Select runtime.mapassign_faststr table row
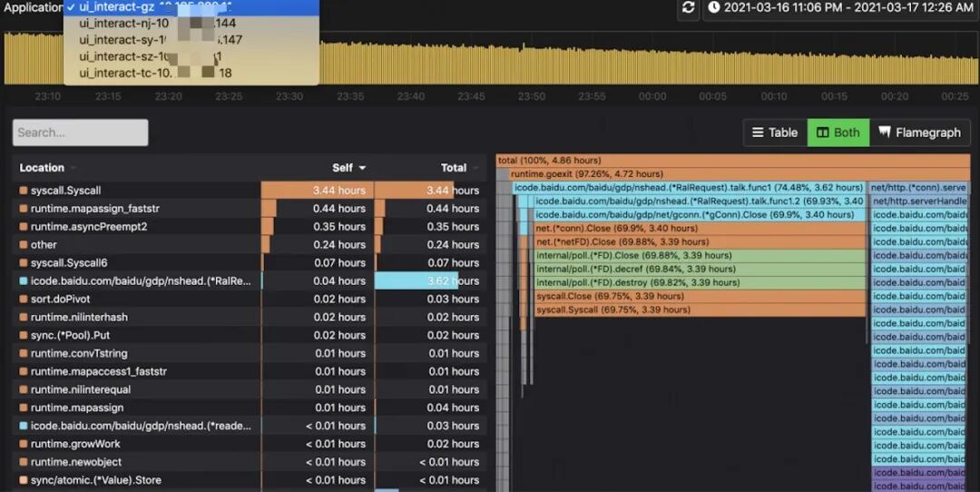The image size is (980, 492). click(250, 208)
